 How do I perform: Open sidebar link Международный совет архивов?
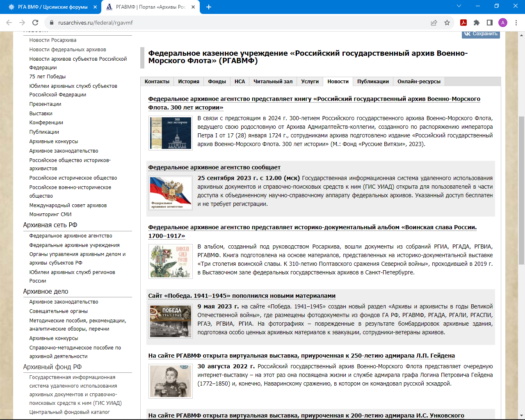point(68,205)
